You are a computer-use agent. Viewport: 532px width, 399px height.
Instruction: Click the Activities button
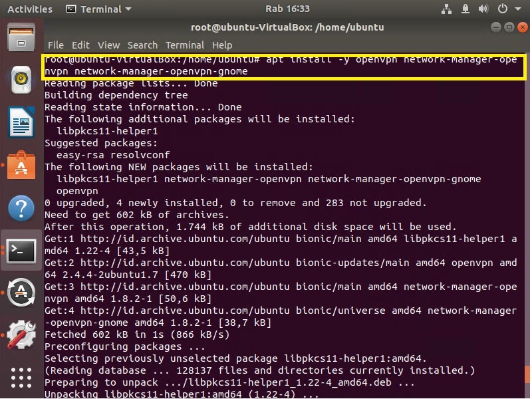click(30, 9)
